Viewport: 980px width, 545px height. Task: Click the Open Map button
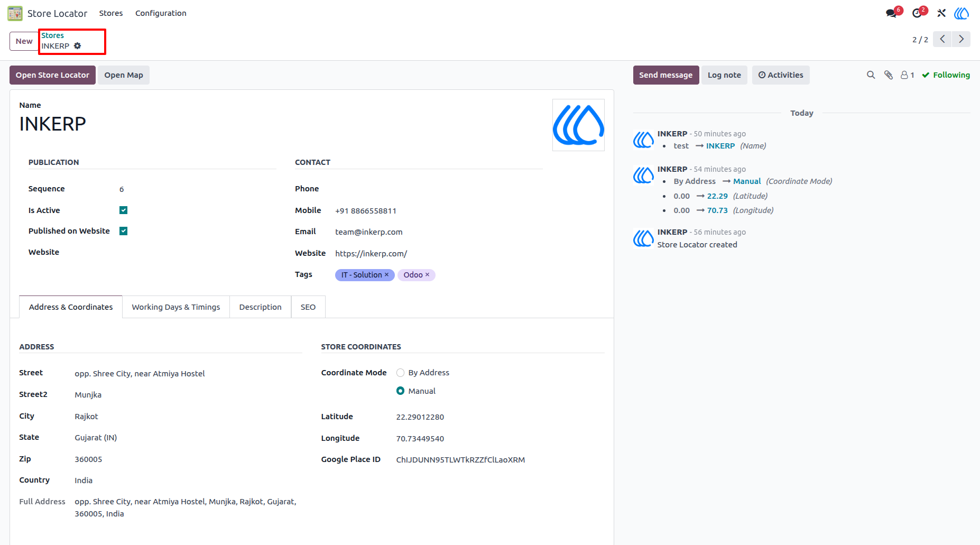click(x=124, y=75)
